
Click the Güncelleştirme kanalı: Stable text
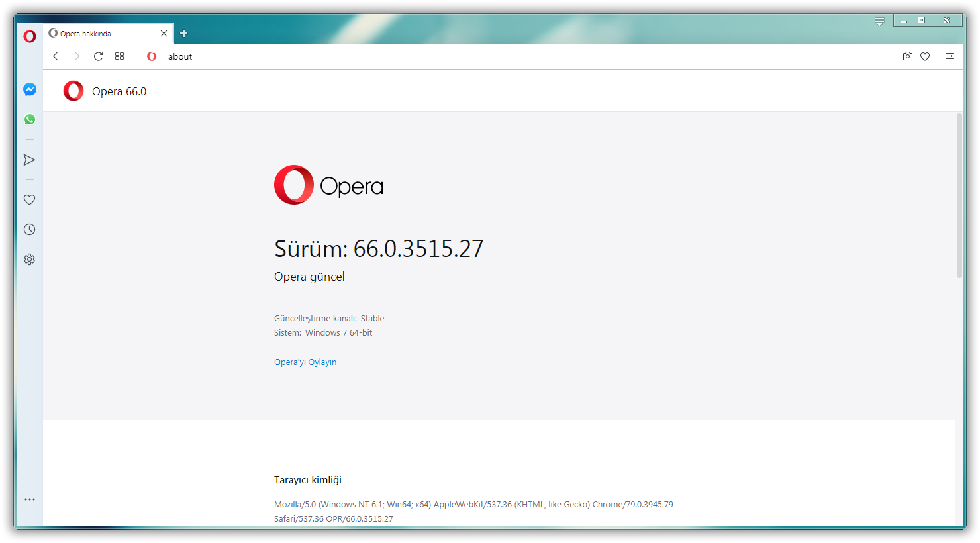click(x=329, y=319)
